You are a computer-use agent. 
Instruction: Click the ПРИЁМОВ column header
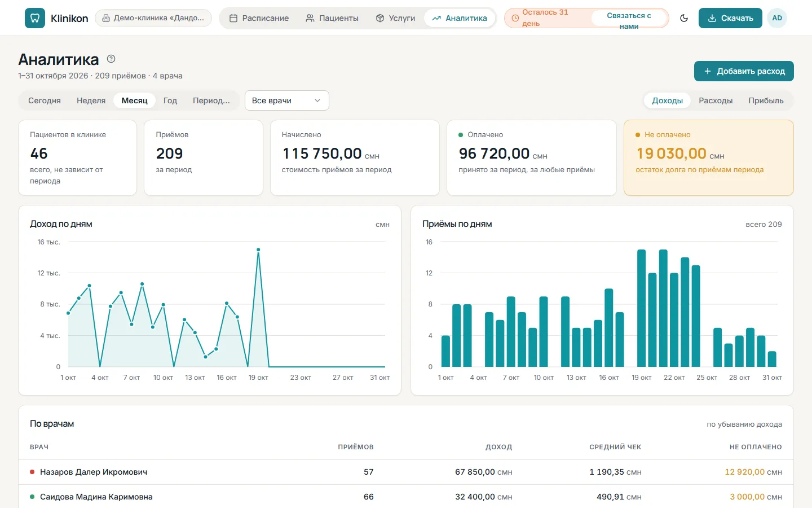point(356,447)
